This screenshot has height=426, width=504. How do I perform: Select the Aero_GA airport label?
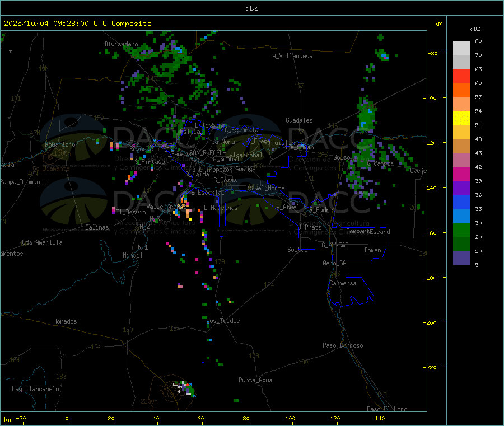(335, 263)
